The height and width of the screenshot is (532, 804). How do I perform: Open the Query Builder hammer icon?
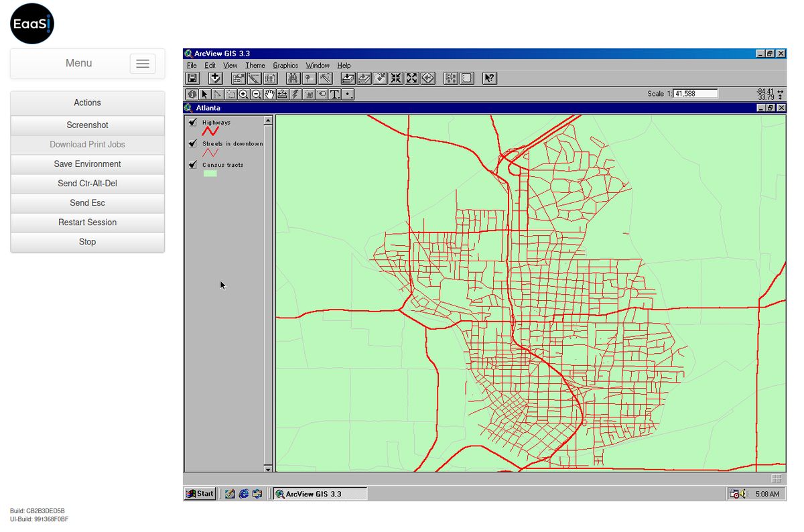tap(325, 78)
